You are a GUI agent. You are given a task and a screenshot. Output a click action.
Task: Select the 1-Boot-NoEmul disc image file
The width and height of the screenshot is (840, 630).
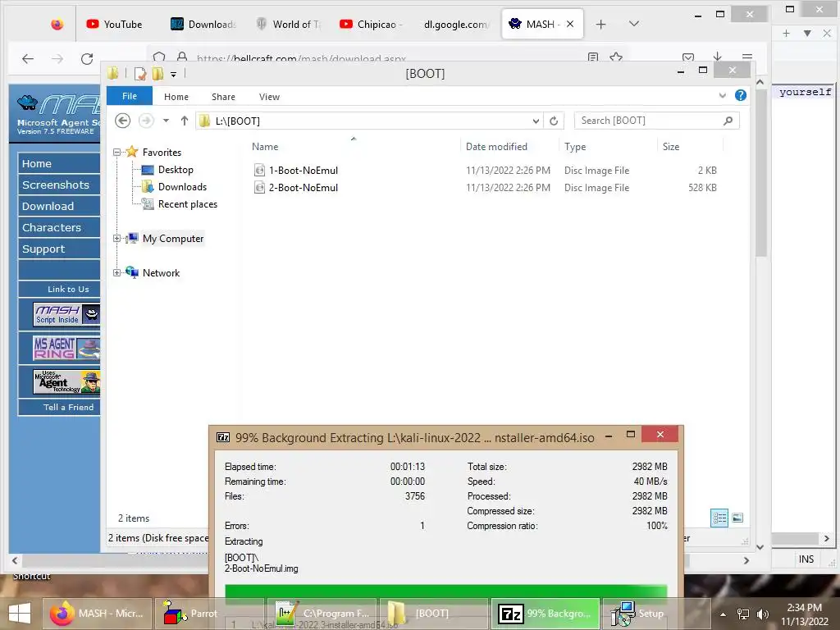pyautogui.click(x=304, y=171)
